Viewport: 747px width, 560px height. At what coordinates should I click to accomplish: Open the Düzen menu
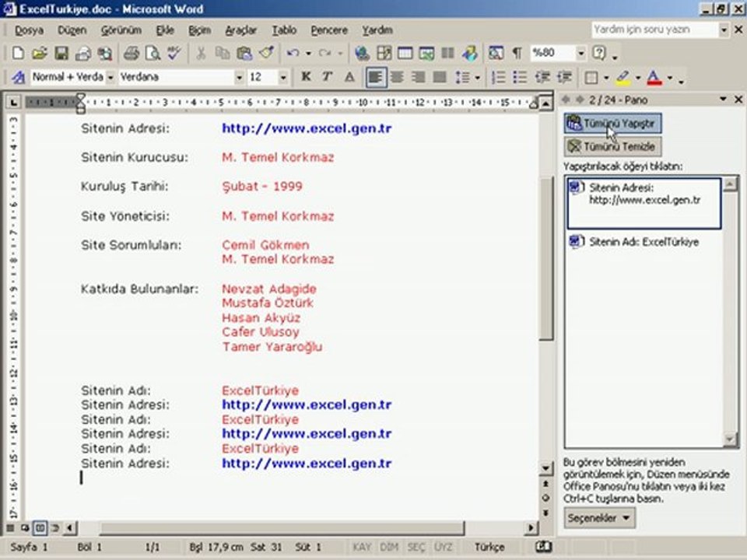click(x=72, y=30)
